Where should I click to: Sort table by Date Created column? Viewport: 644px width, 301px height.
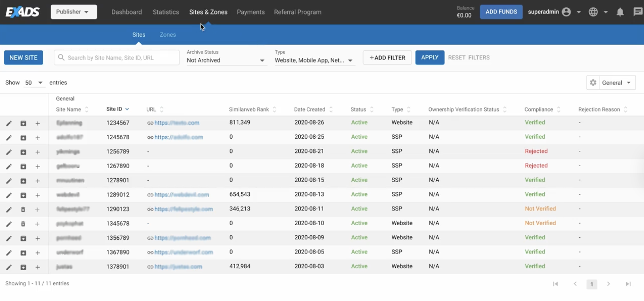tap(313, 109)
